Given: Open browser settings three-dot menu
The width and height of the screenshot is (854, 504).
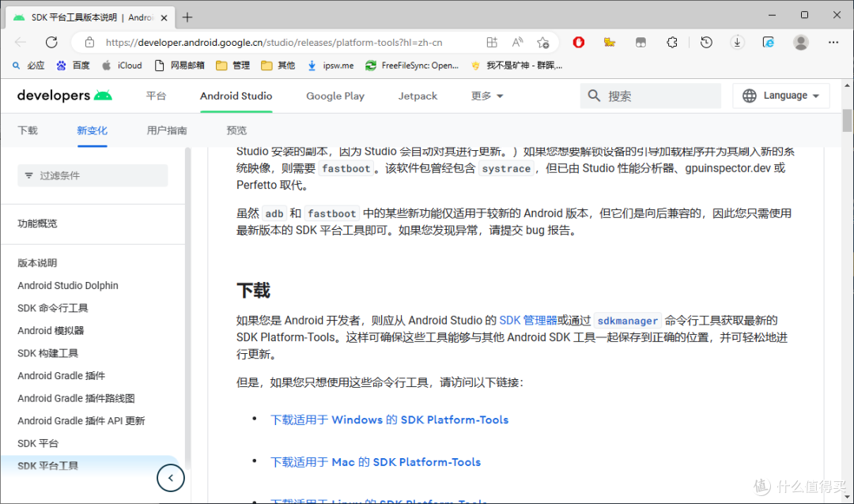Looking at the screenshot, I should click(833, 43).
